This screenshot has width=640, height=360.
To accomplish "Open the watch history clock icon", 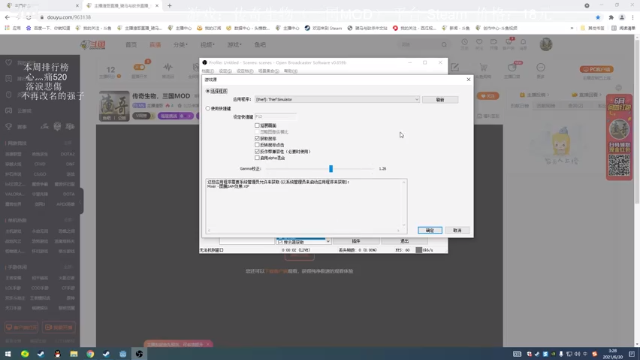I will [x=464, y=42].
